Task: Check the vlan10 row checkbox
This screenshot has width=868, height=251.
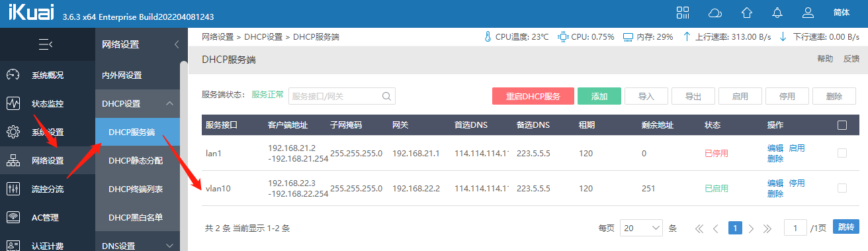Action: coord(842,188)
